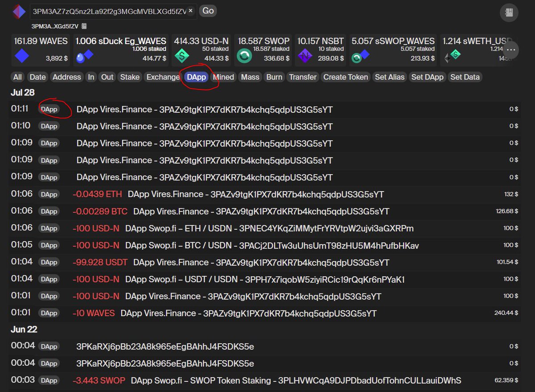Filter by Burn transactions
Screen dimensions: 535x392
click(x=274, y=77)
